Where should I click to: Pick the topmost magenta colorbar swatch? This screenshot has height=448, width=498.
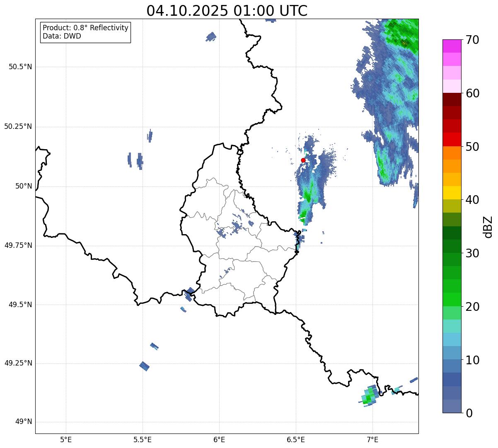click(x=452, y=46)
